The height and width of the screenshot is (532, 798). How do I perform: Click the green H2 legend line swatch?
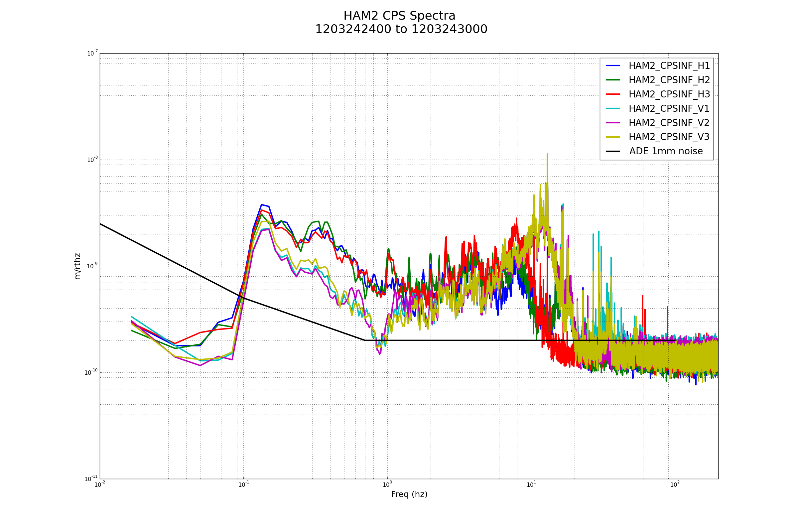[613, 80]
